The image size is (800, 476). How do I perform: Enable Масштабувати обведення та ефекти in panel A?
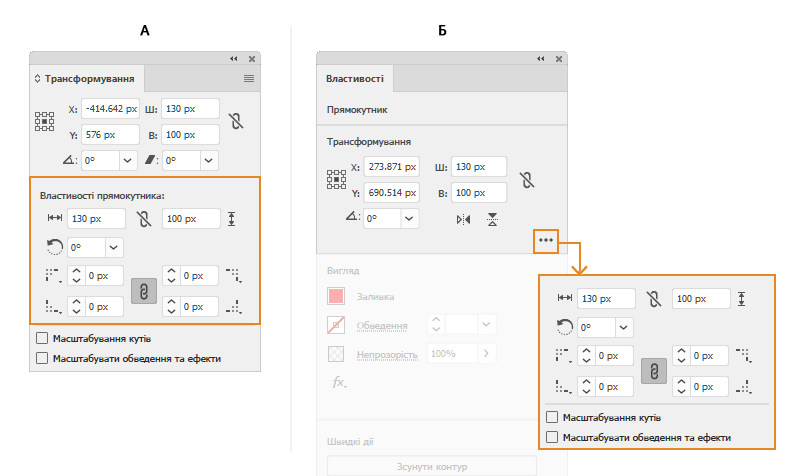pos(42,357)
